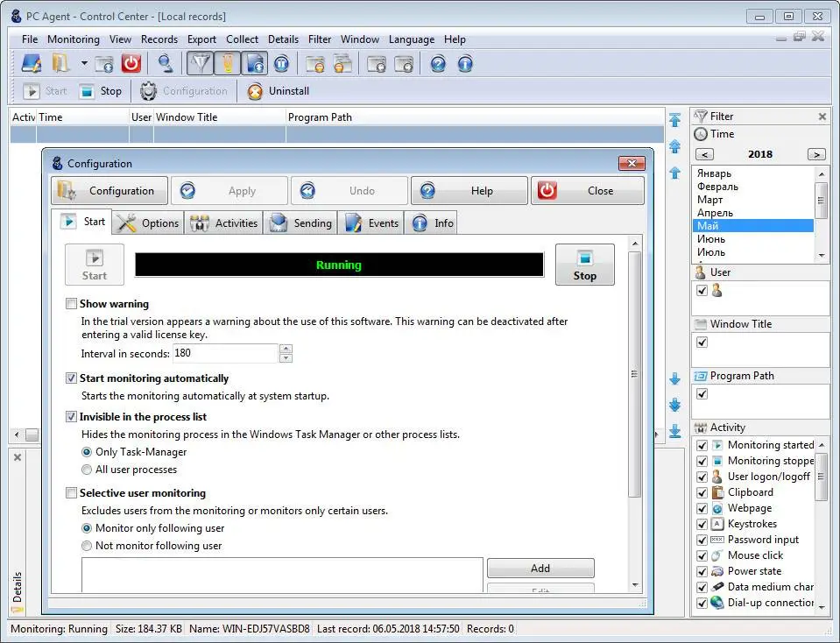Click the blue book with pencil toolbar icon
The width and height of the screenshot is (840, 643).
(31, 64)
